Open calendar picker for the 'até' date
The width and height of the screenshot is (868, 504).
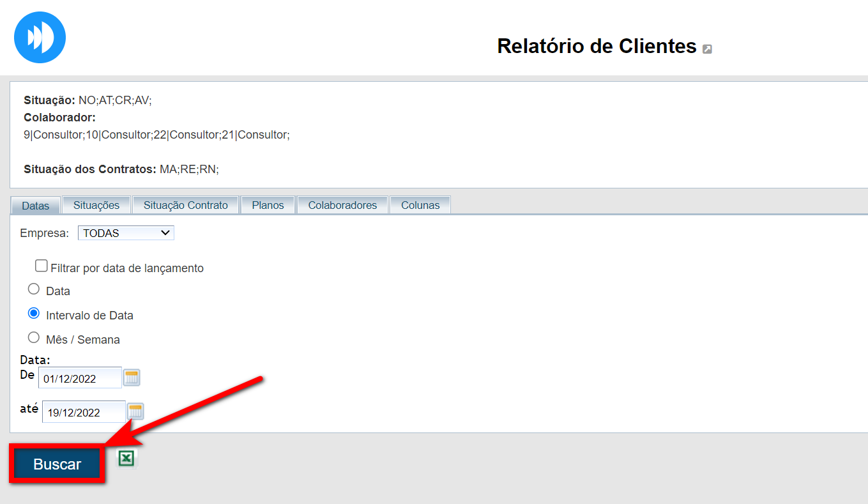coord(135,411)
